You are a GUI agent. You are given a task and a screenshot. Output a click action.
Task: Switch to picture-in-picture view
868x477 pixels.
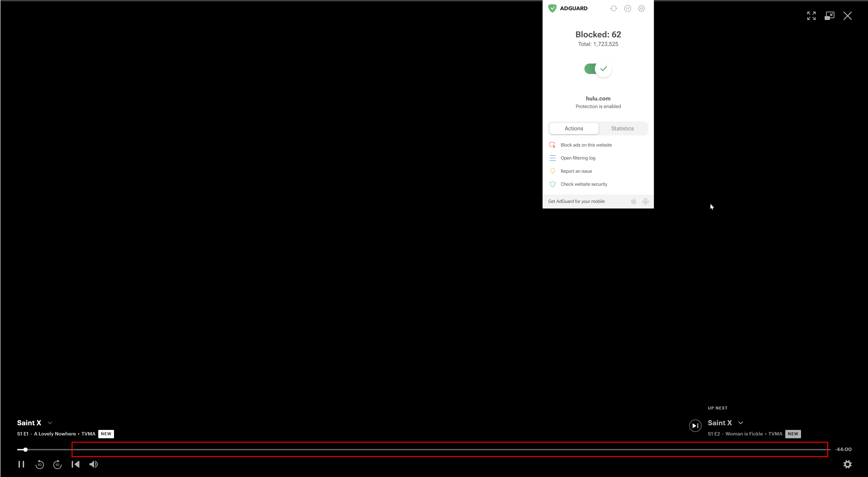pos(830,16)
